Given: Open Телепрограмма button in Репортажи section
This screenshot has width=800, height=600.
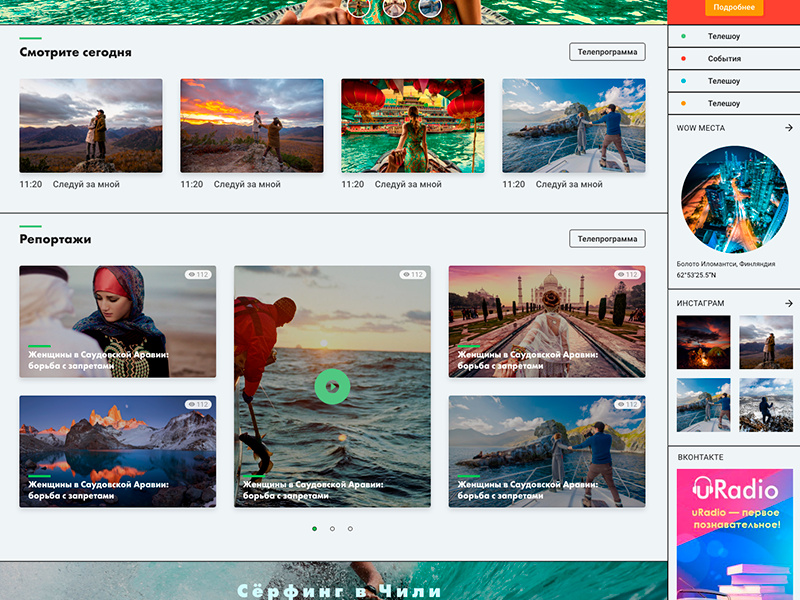Looking at the screenshot, I should tap(607, 239).
